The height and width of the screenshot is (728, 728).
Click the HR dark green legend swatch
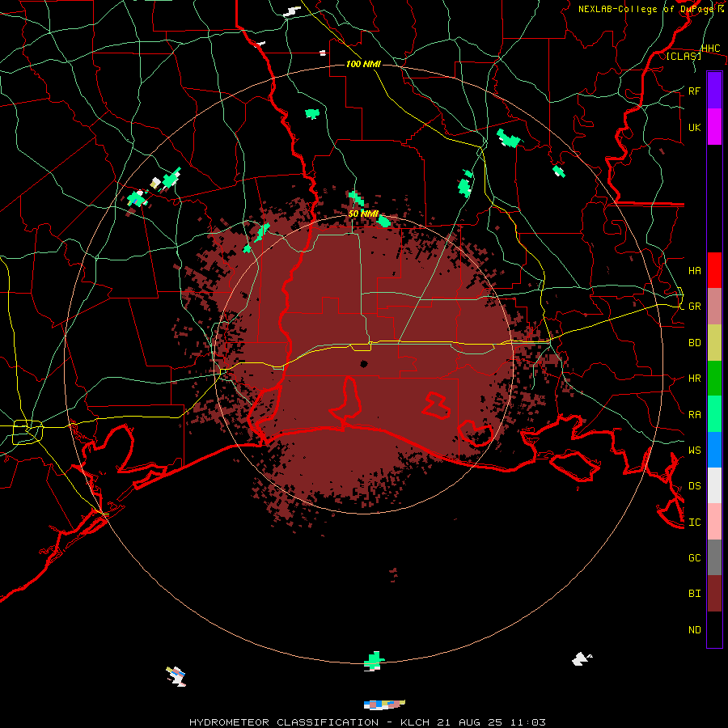(714, 379)
